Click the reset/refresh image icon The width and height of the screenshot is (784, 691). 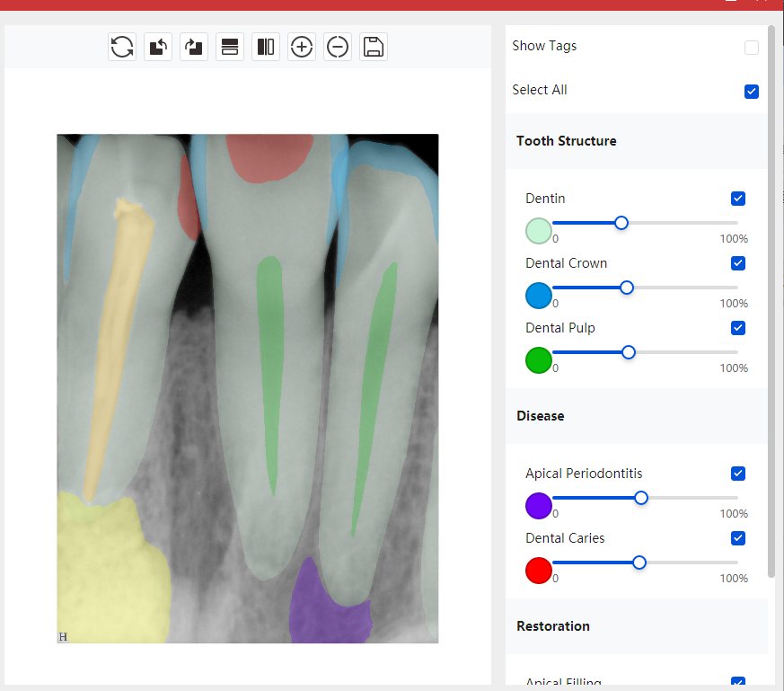pyautogui.click(x=122, y=47)
